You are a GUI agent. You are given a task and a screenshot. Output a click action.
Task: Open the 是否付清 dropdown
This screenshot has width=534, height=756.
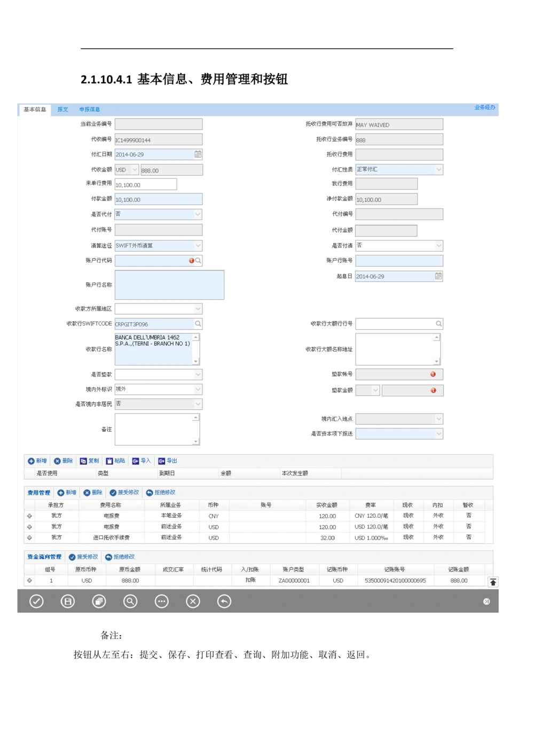(x=438, y=246)
